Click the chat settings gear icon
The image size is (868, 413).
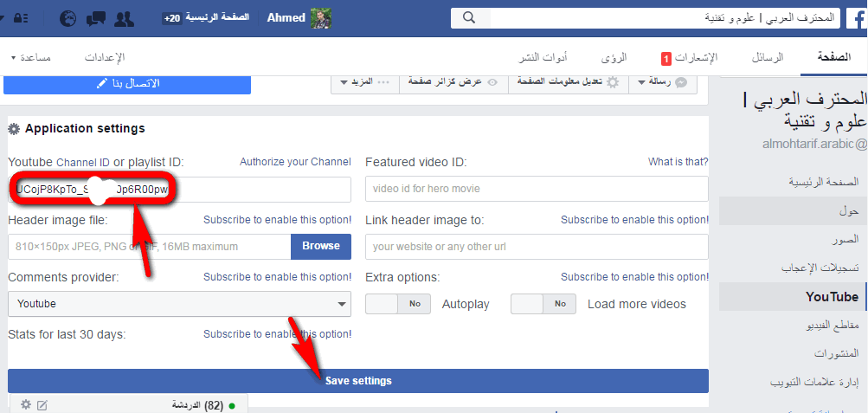point(25,405)
